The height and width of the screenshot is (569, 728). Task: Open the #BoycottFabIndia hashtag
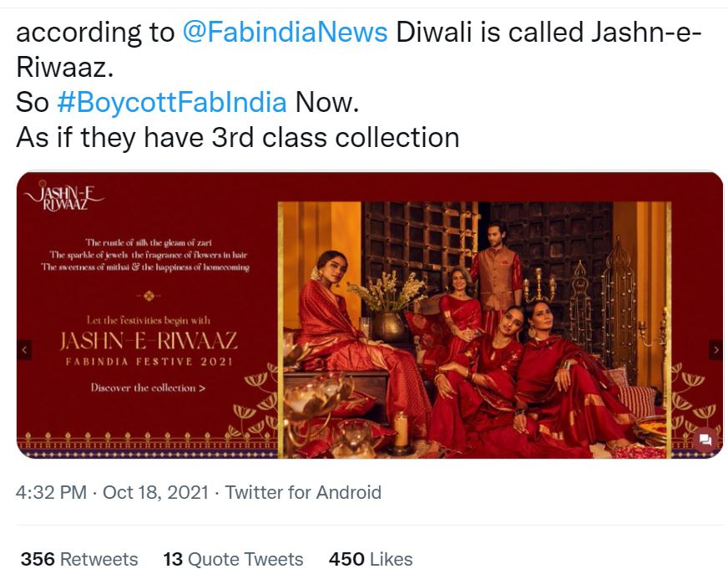[172, 102]
